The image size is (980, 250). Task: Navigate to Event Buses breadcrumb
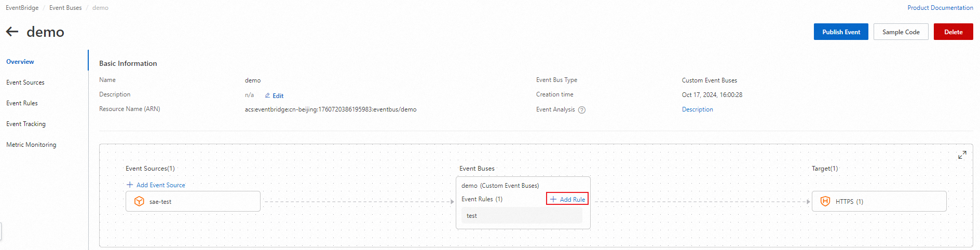(65, 8)
